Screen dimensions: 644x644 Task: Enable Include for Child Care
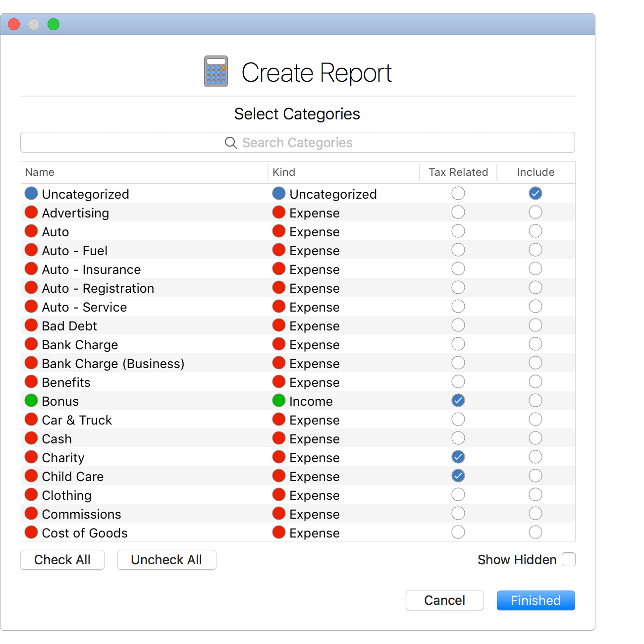point(535,476)
